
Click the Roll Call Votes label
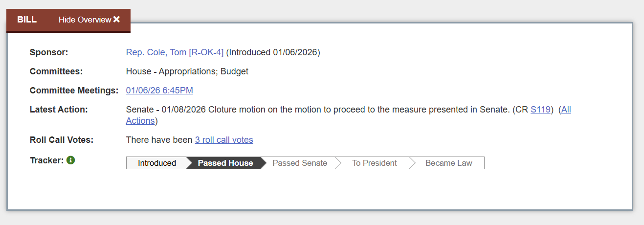pyautogui.click(x=62, y=140)
